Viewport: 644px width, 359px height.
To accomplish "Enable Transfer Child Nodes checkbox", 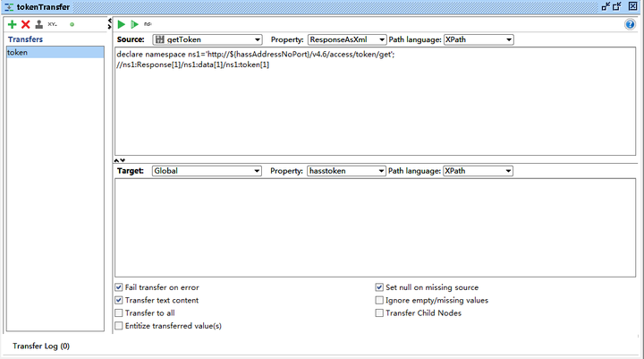I will [x=379, y=313].
